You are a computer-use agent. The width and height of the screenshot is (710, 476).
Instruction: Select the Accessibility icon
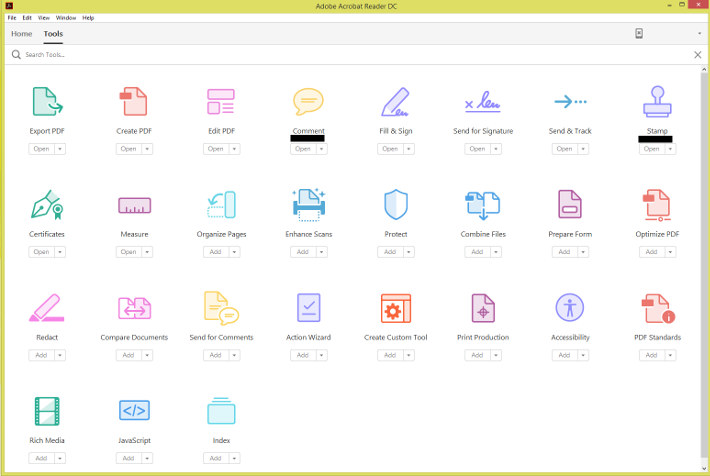[x=570, y=308]
